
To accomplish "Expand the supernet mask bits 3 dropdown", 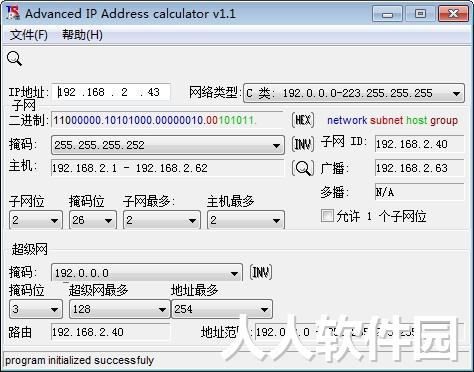I will click(x=36, y=309).
